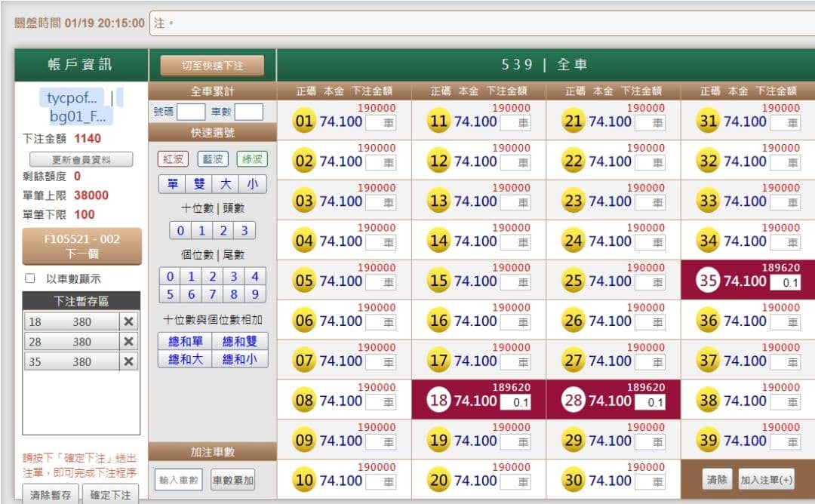Edit bet amount field for number 35

pyautogui.click(x=785, y=283)
